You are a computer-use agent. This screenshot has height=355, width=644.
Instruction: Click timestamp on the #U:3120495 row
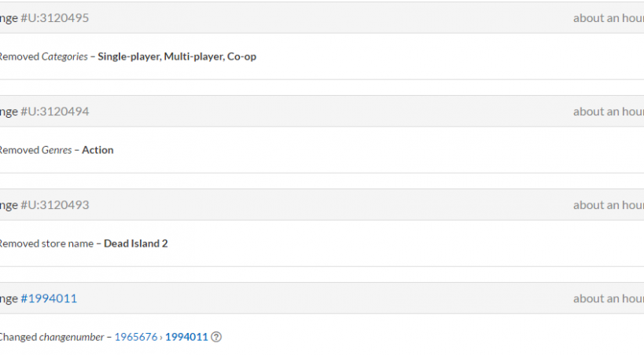[608, 18]
